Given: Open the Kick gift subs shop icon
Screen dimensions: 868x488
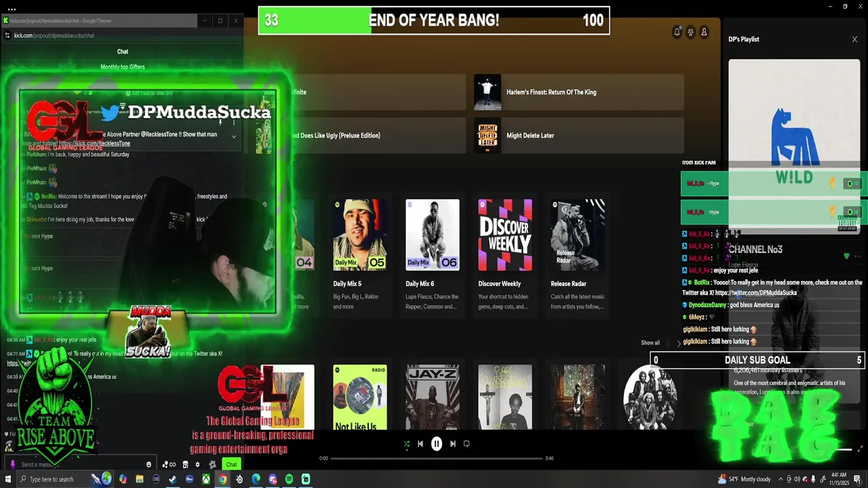Looking at the screenshot, I should tap(185, 464).
